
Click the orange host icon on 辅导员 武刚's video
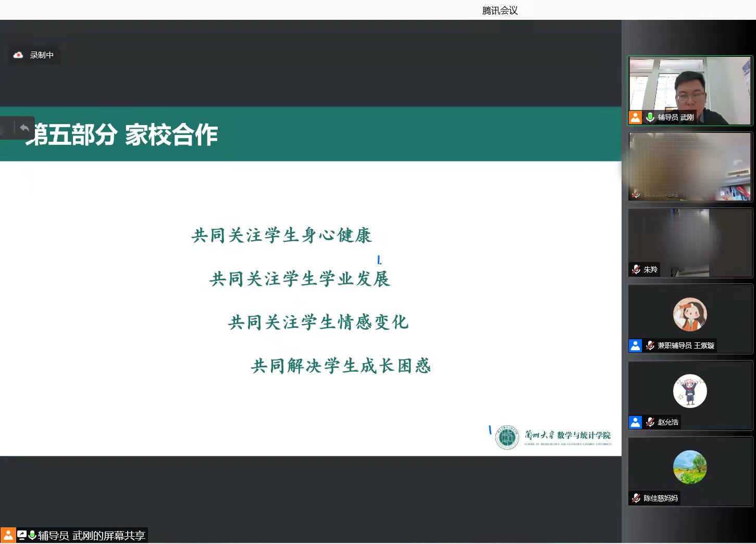pyautogui.click(x=635, y=117)
